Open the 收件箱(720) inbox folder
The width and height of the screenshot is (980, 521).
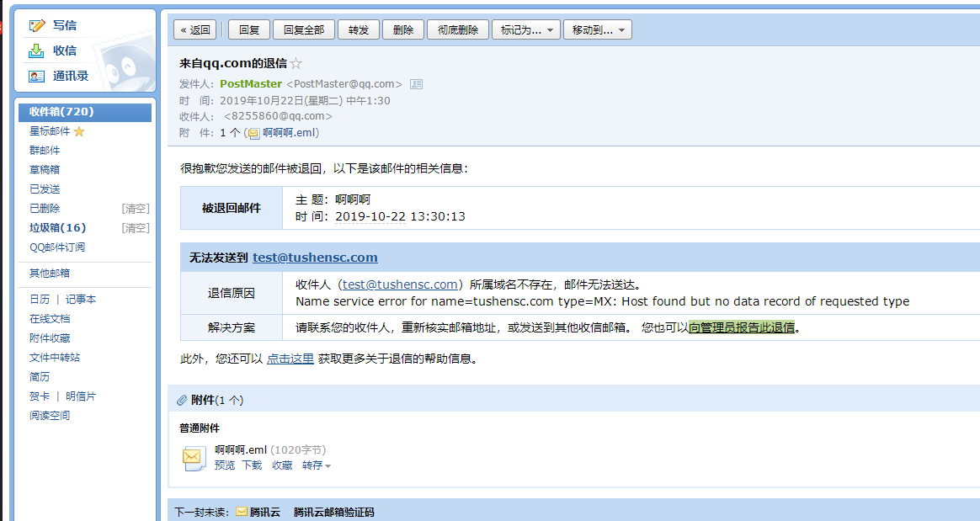pos(85,112)
